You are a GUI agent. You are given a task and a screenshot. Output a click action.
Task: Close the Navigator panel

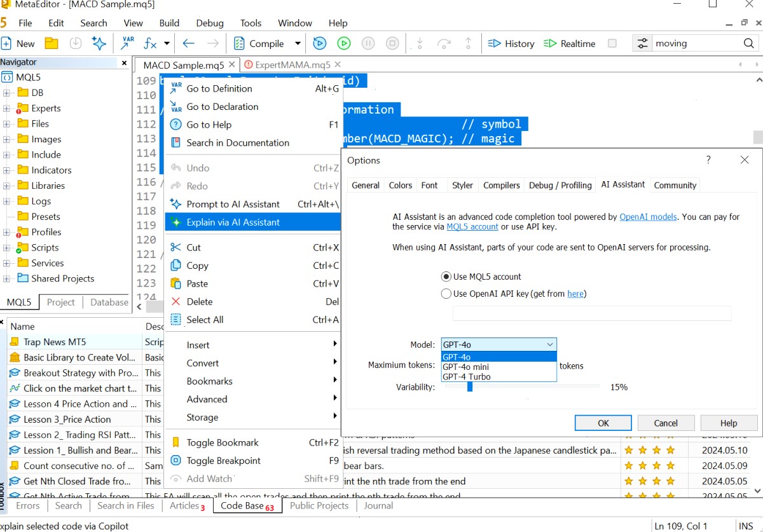click(124, 62)
